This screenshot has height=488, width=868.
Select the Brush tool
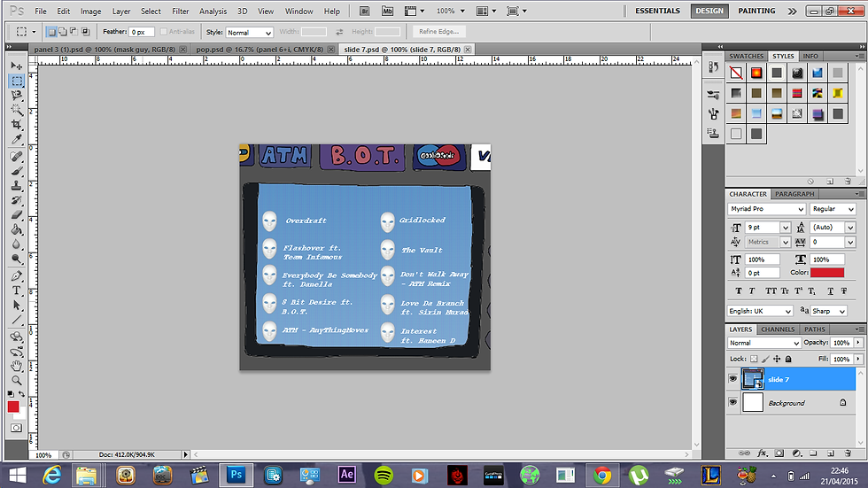[x=17, y=171]
